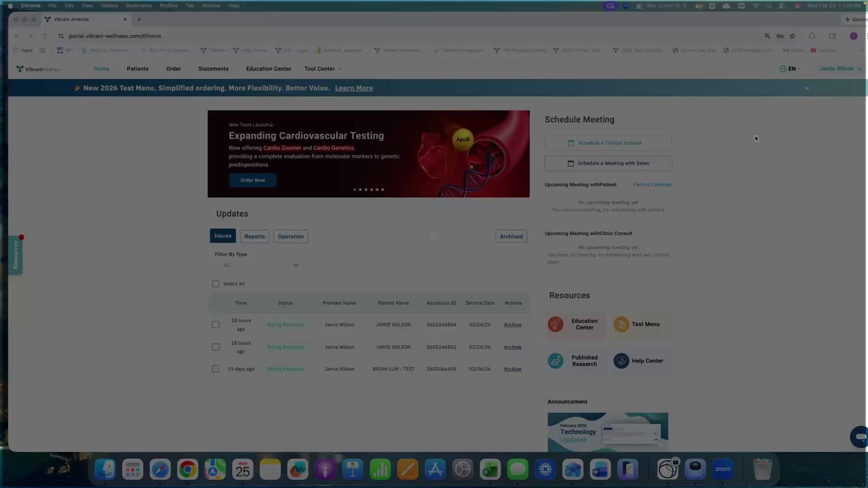Bookmark this page with star icon
This screenshot has height=488, width=868.
click(x=792, y=36)
